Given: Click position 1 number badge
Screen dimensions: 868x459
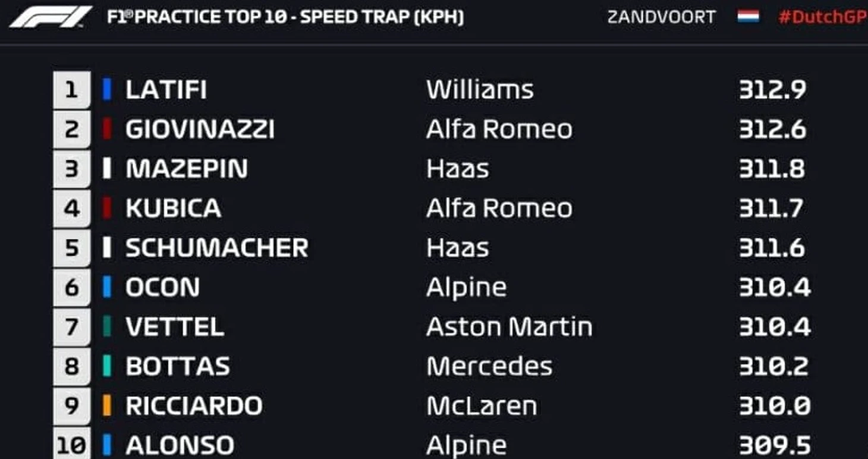Looking at the screenshot, I should [72, 90].
